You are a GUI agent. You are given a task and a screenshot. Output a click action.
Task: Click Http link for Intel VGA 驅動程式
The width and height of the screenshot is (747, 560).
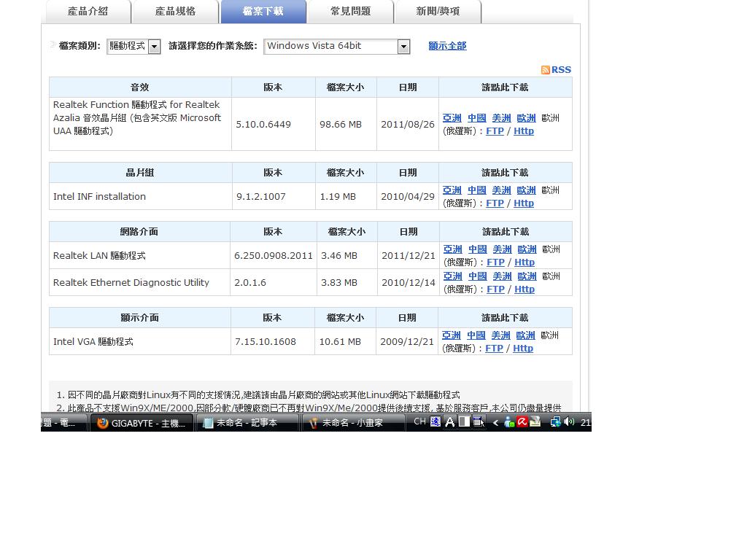[x=523, y=349]
